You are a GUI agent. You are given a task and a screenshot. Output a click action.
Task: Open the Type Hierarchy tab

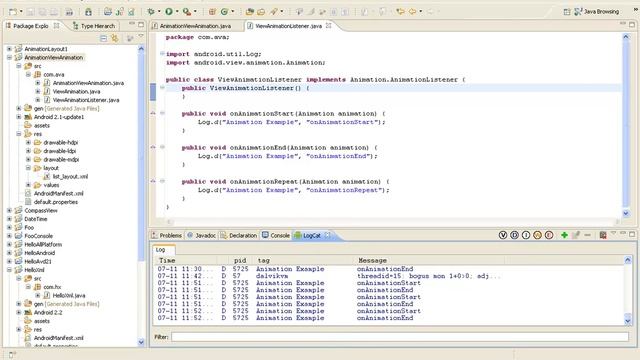click(93, 26)
